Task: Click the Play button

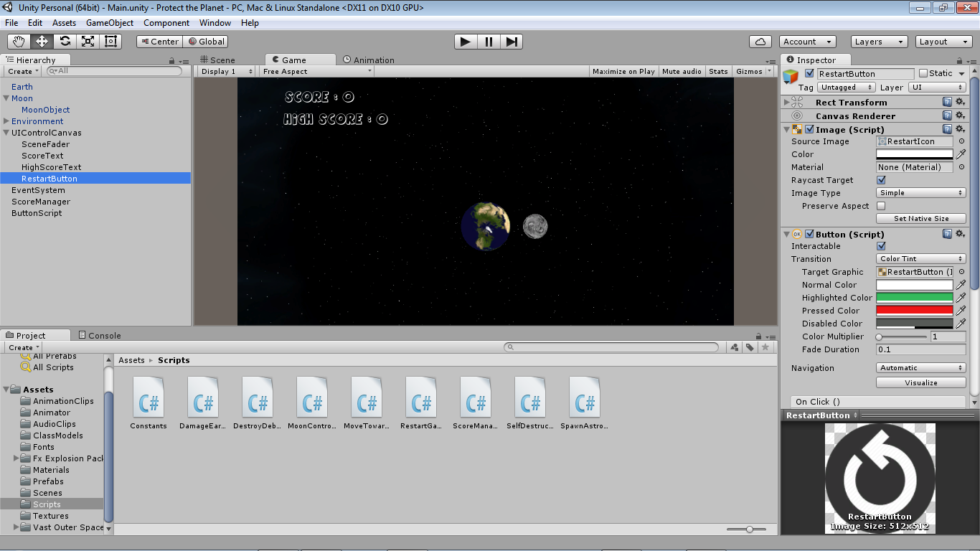Action: click(466, 42)
